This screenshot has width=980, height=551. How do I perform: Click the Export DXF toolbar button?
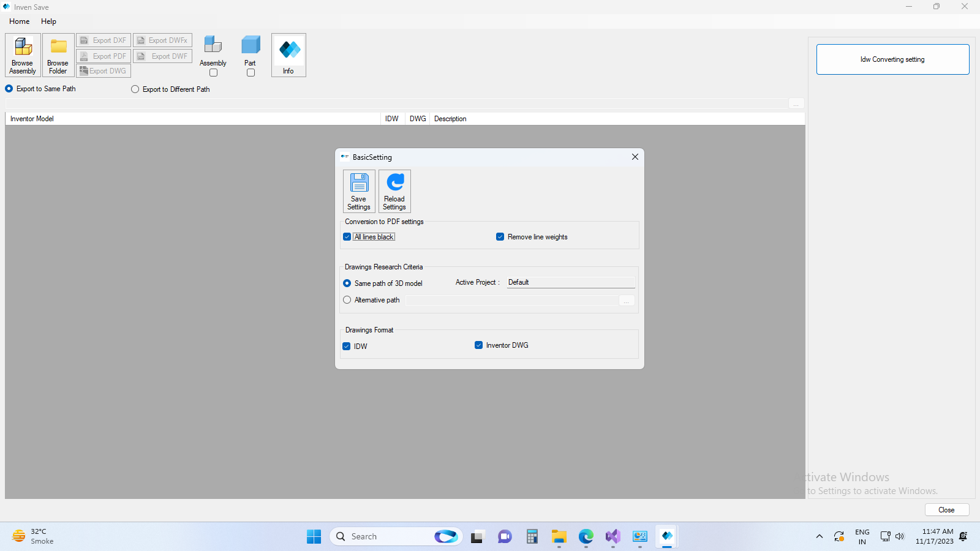[x=104, y=40]
